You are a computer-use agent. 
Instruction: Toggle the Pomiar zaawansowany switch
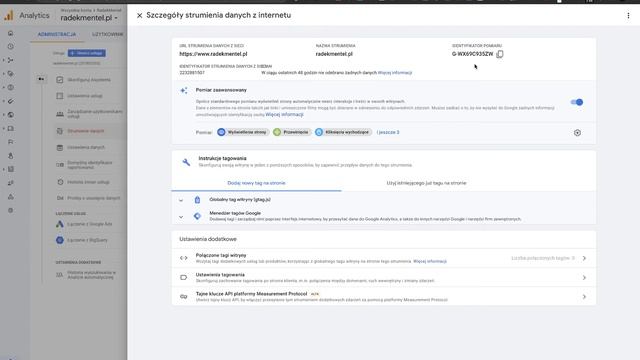pos(577,102)
